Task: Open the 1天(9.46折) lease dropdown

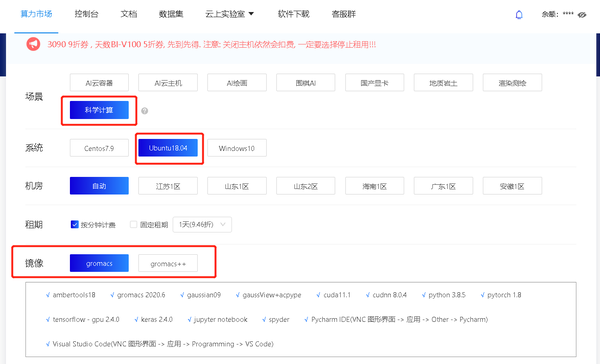Action: tap(202, 224)
